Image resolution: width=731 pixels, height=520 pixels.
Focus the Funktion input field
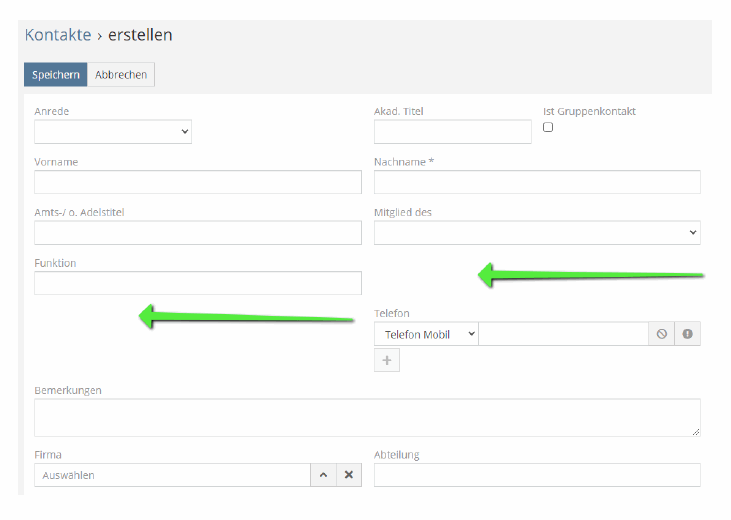point(198,283)
